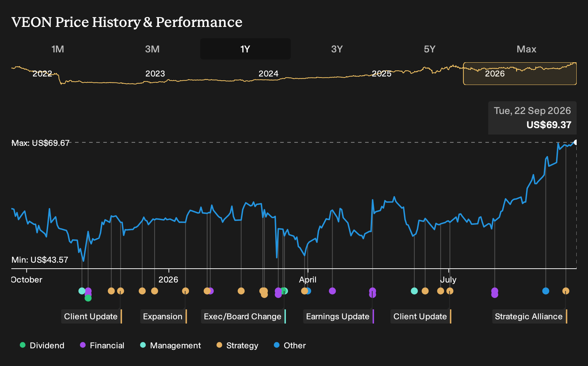This screenshot has width=588, height=366.
Task: Click the orange dot above the July Client Update
Action: pos(450,291)
